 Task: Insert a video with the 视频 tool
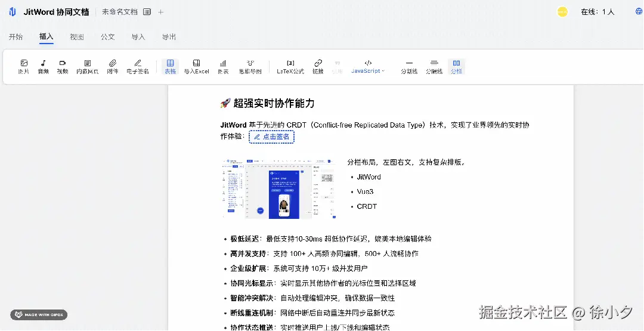pyautogui.click(x=63, y=67)
